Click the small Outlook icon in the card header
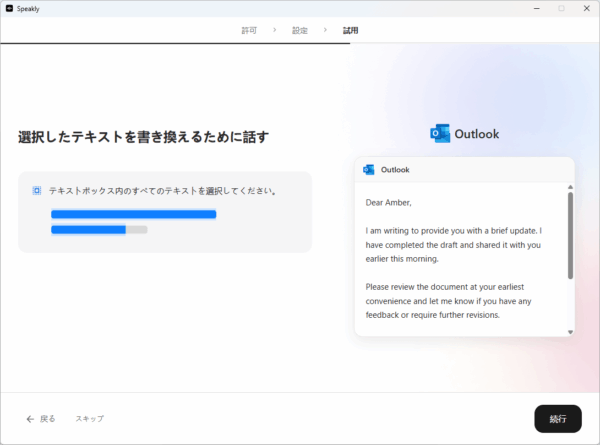Screen dimensions: 600x445 click(369, 170)
